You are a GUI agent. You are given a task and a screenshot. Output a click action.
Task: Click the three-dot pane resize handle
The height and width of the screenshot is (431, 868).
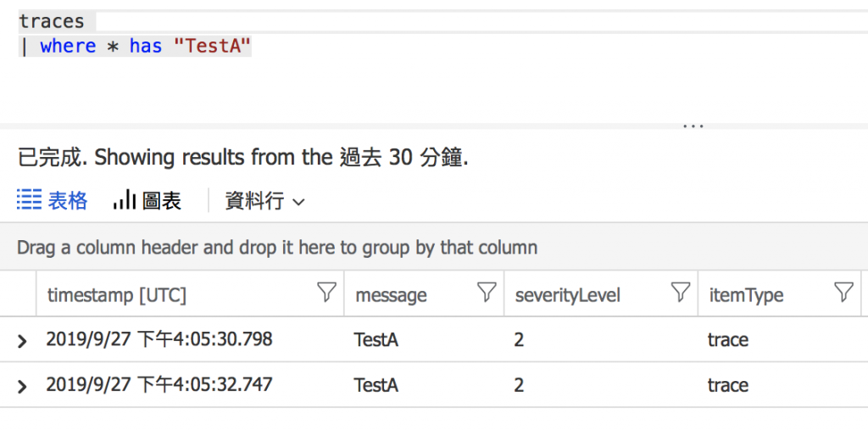693,126
